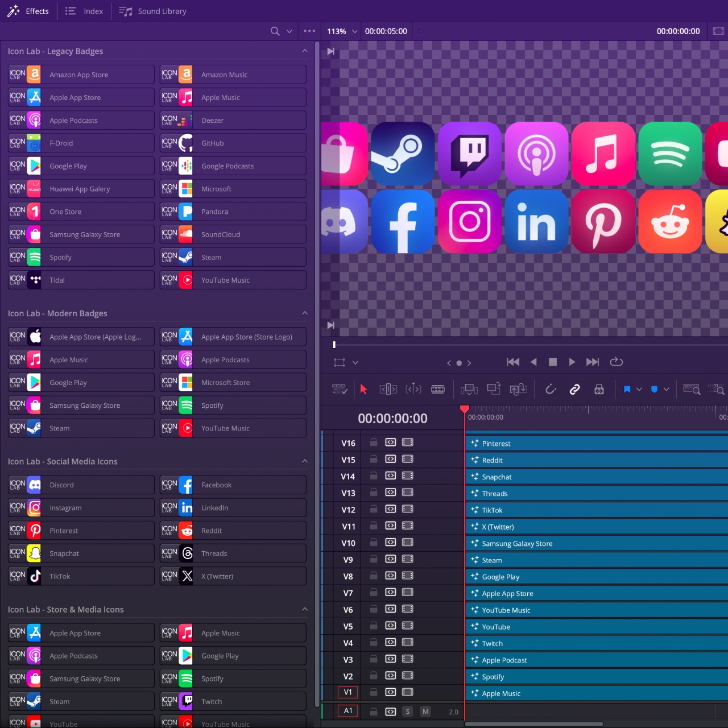Image resolution: width=728 pixels, height=728 pixels.
Task: Mute audio track A1
Action: 425,712
